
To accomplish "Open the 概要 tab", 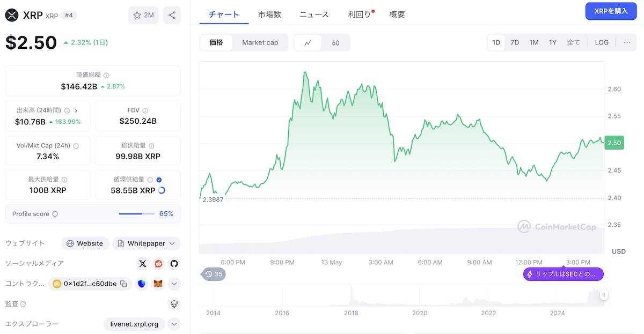I will point(397,14).
